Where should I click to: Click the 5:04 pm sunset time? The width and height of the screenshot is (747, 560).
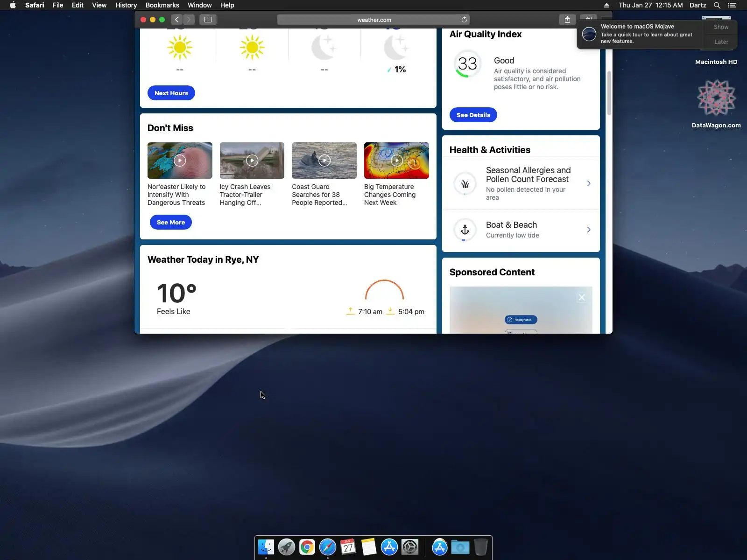pos(411,312)
